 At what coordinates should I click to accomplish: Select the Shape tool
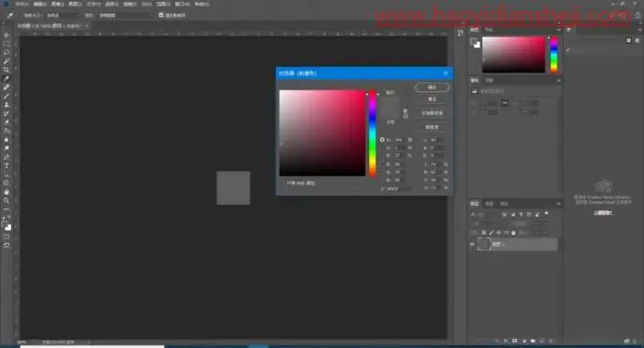pos(6,184)
